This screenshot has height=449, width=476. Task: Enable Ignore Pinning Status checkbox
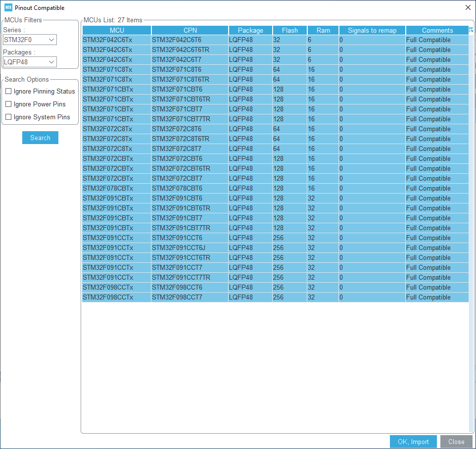[8, 91]
